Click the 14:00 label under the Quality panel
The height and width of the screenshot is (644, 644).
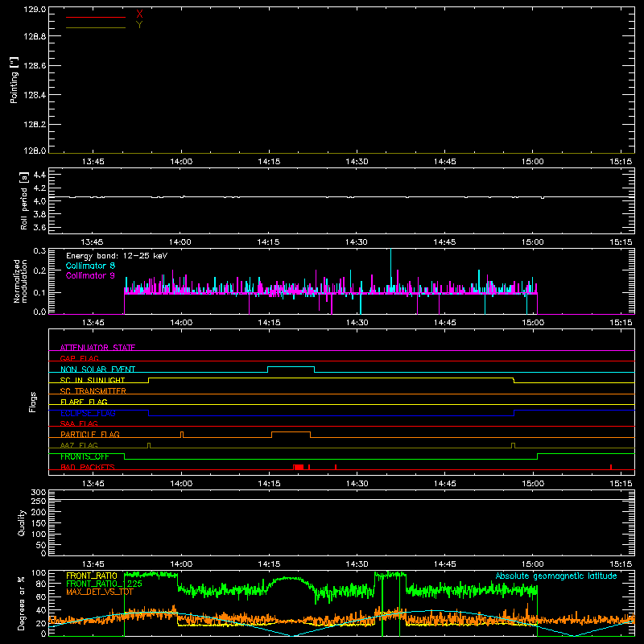pyautogui.click(x=181, y=564)
